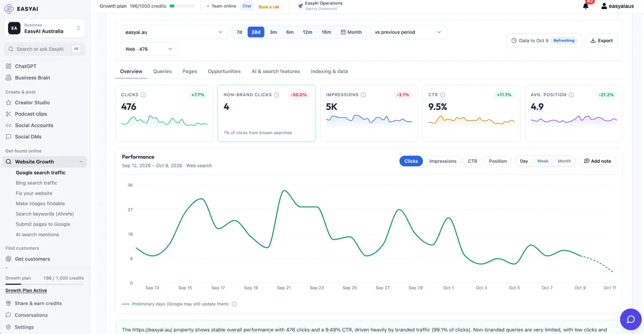This screenshot has height=334, width=644.
Task: Open Social Accounts link icon
Action: (9, 125)
